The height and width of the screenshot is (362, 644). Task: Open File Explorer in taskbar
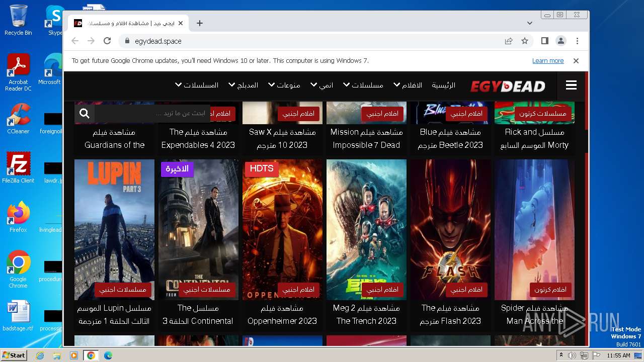(57, 355)
